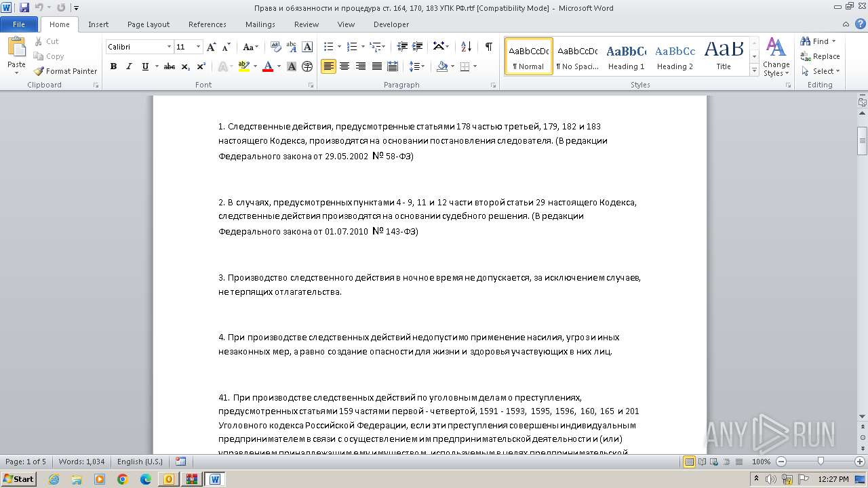The image size is (868, 488).
Task: Switch to the References tab
Action: point(208,24)
